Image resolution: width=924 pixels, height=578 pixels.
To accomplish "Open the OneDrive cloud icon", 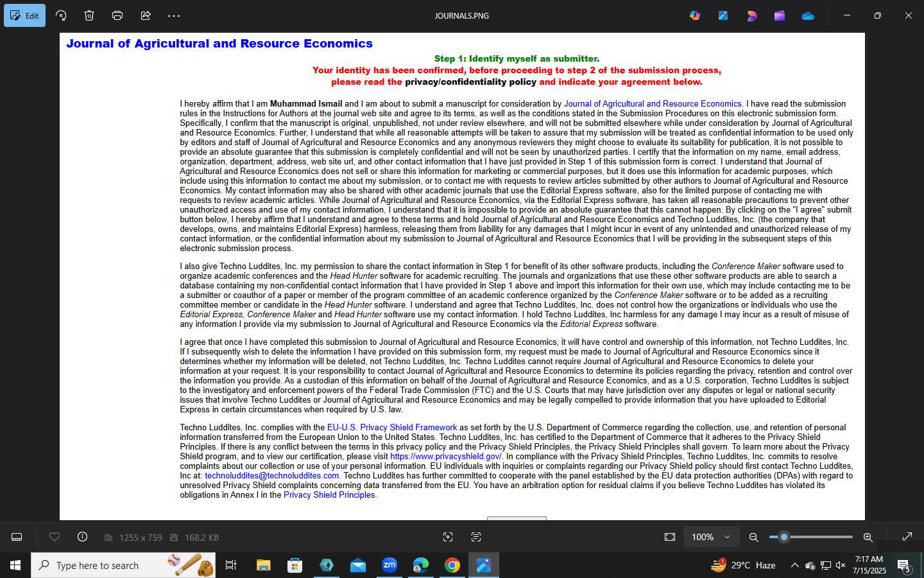I will point(808,15).
